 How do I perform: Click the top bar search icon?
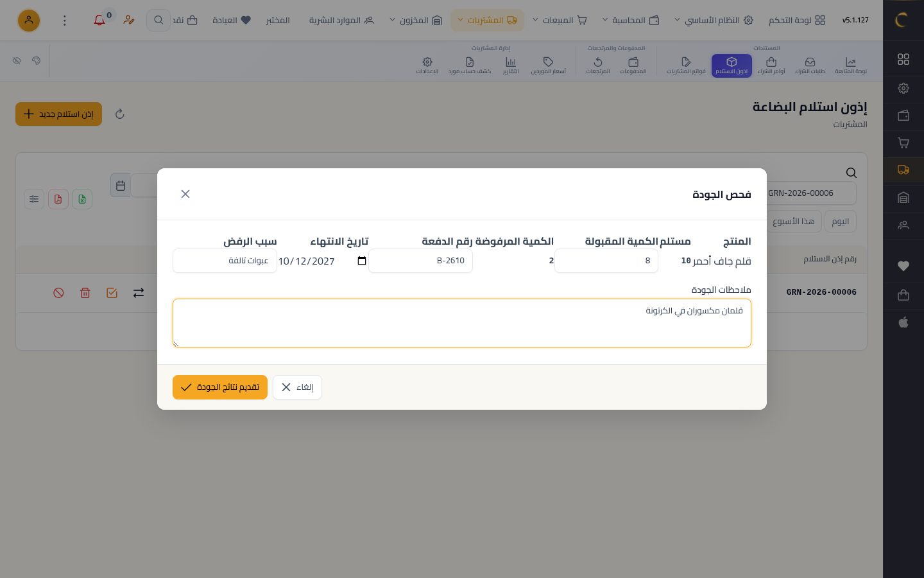tap(158, 21)
